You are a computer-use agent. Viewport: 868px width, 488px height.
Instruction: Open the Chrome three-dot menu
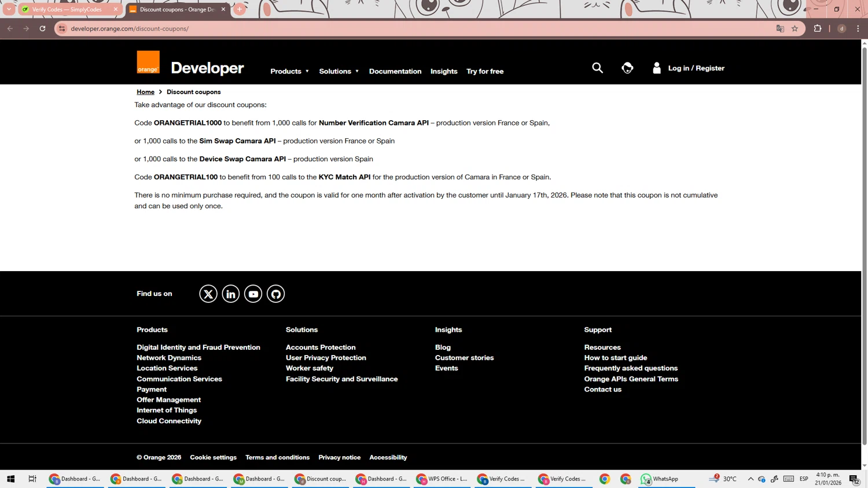pos(858,28)
